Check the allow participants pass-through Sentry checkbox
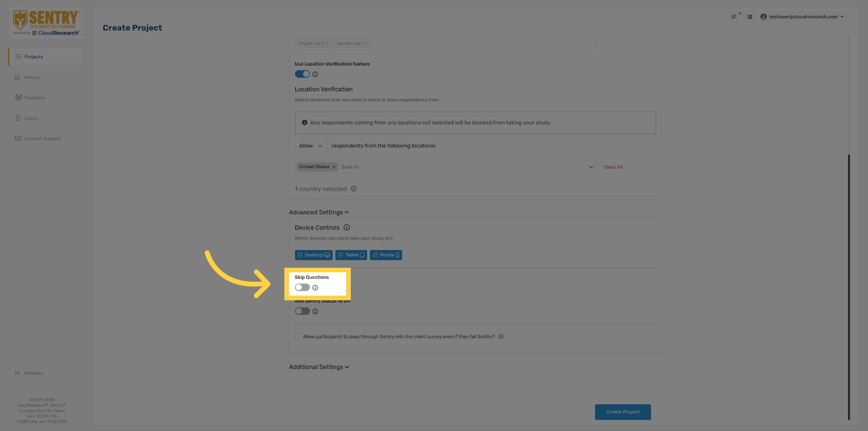The image size is (868, 431). click(x=297, y=336)
